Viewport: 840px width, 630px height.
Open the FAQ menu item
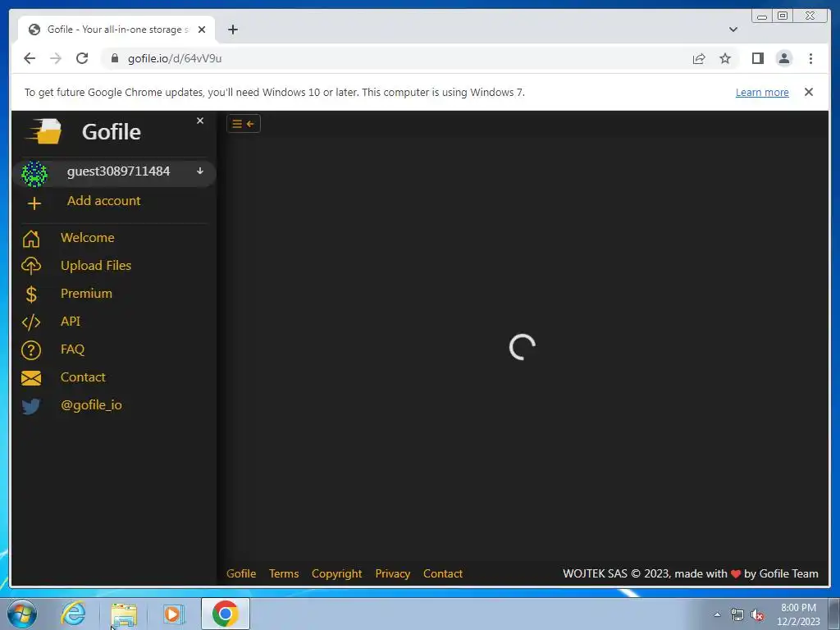pyautogui.click(x=72, y=349)
